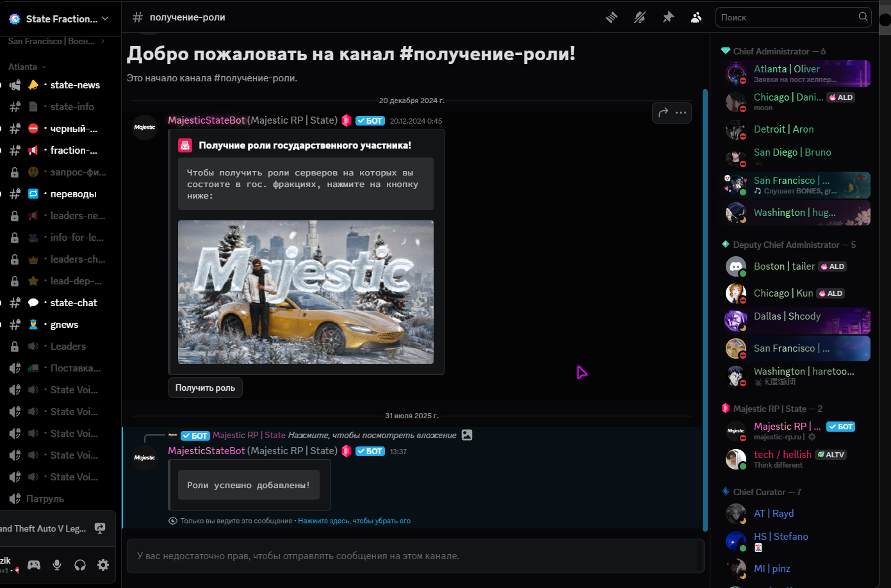This screenshot has width=891, height=588.
Task: Open member Boston | tailer profile
Action: pyautogui.click(x=796, y=266)
